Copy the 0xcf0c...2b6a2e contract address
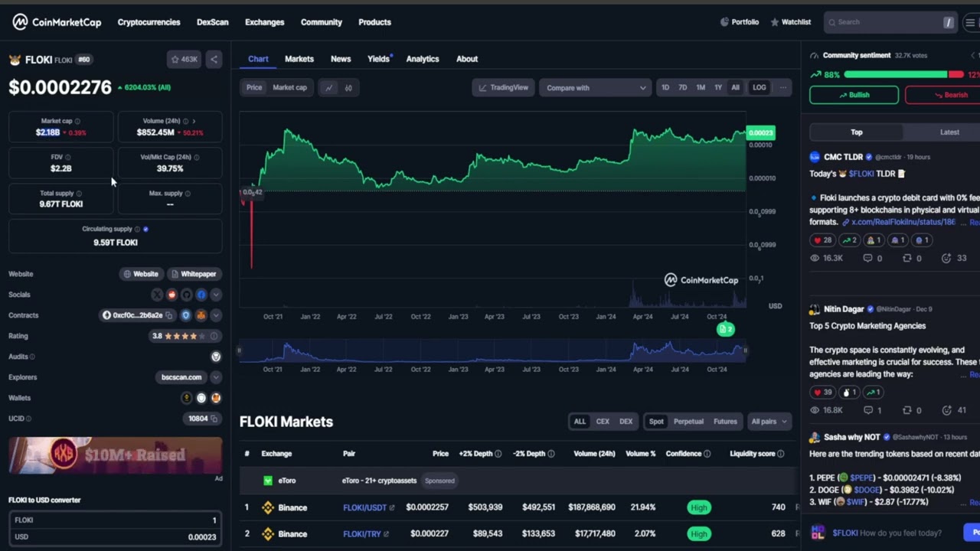980x551 pixels. (x=168, y=315)
